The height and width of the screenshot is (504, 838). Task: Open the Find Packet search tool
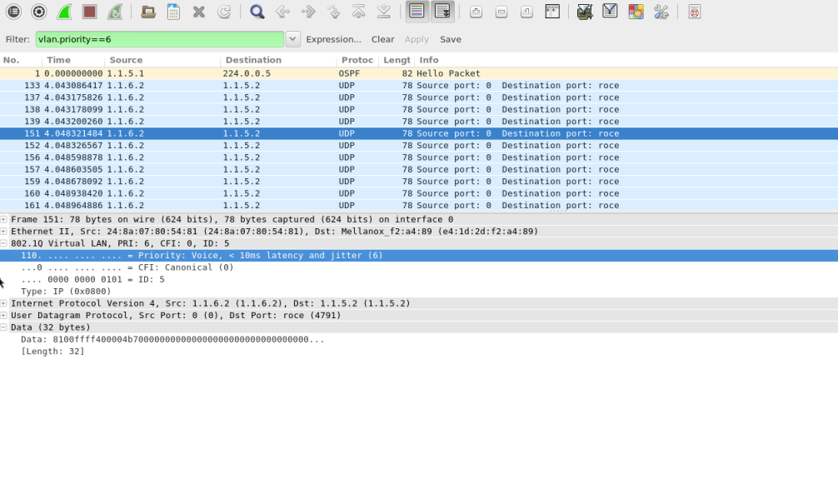click(x=258, y=12)
